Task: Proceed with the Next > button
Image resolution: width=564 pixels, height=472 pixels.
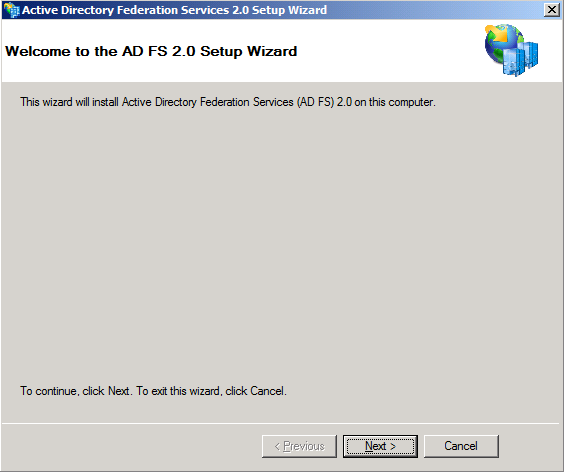Action: (380, 446)
